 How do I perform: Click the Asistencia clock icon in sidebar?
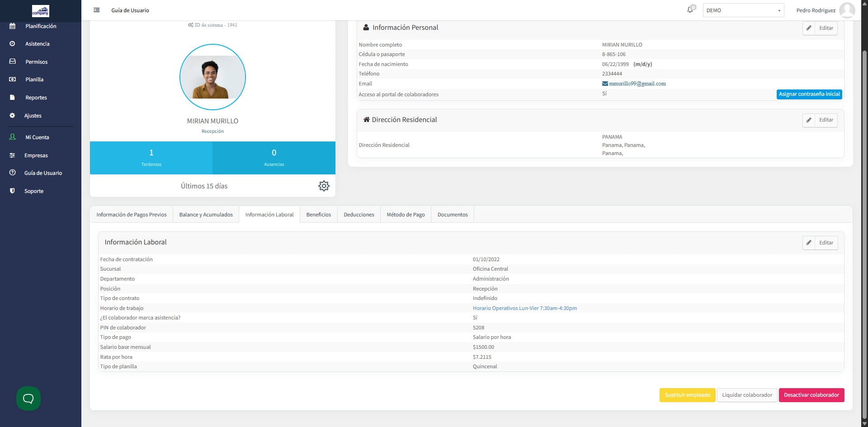(x=12, y=44)
